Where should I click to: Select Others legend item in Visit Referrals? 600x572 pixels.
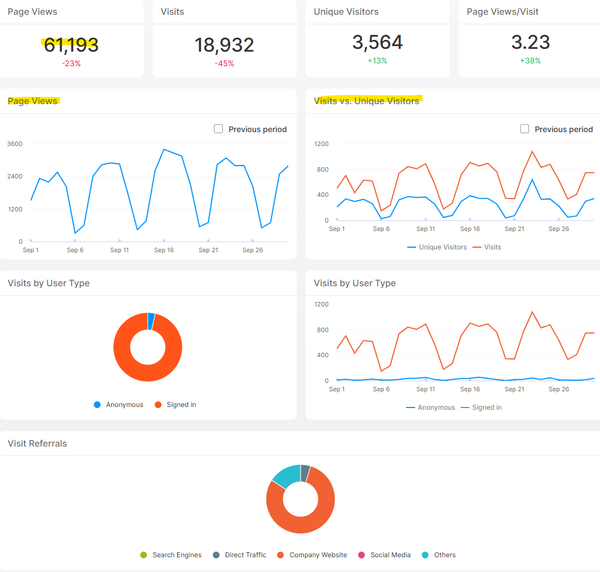439,555
